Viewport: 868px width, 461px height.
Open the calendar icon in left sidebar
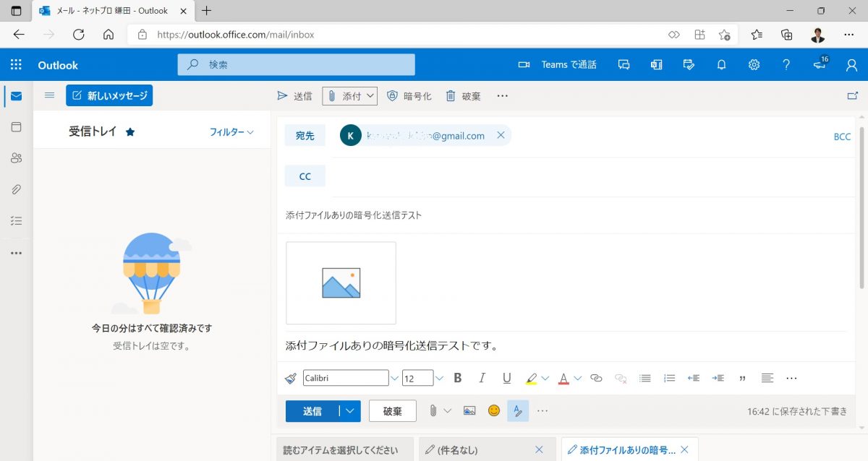(x=16, y=126)
